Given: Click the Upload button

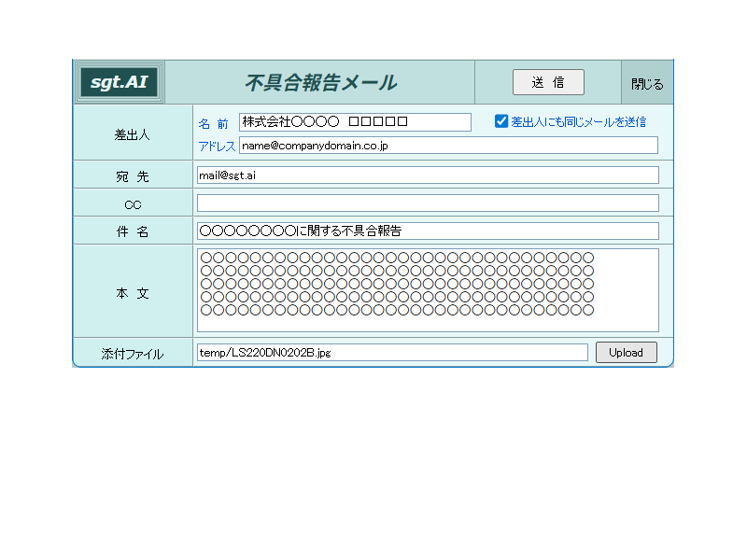Looking at the screenshot, I should coord(626,353).
